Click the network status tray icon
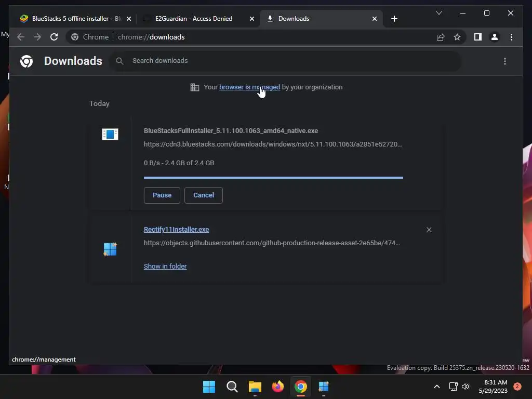 pyautogui.click(x=453, y=387)
